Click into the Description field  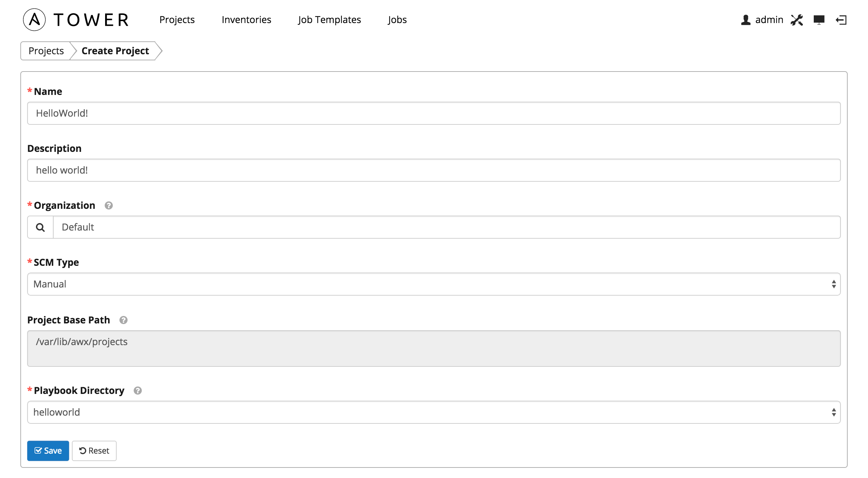point(433,170)
